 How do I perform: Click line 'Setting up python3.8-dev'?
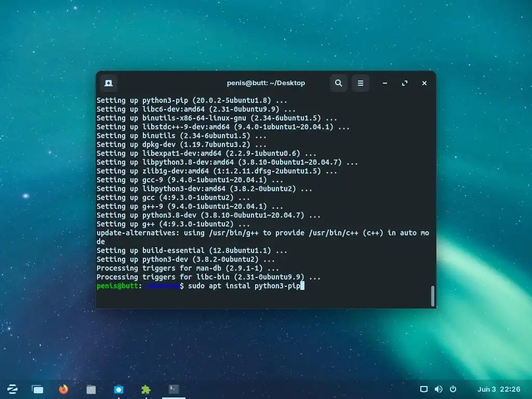tap(208, 215)
